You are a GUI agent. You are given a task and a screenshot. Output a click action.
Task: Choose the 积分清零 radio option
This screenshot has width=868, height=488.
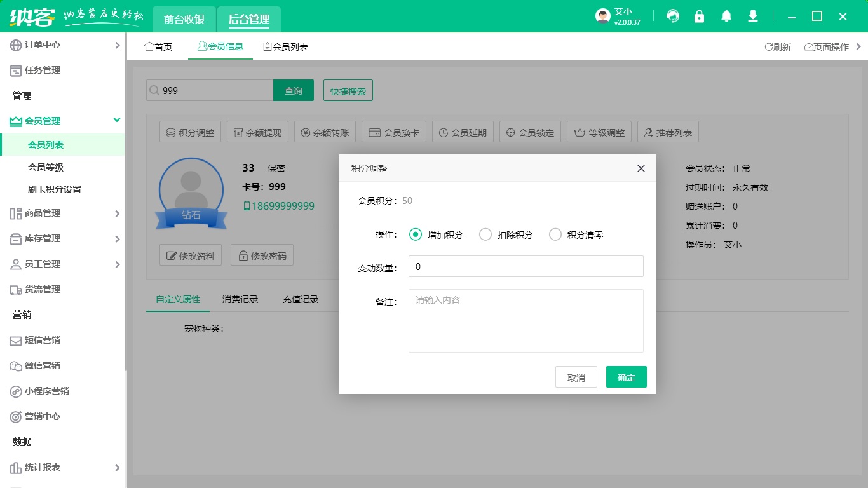tap(555, 234)
